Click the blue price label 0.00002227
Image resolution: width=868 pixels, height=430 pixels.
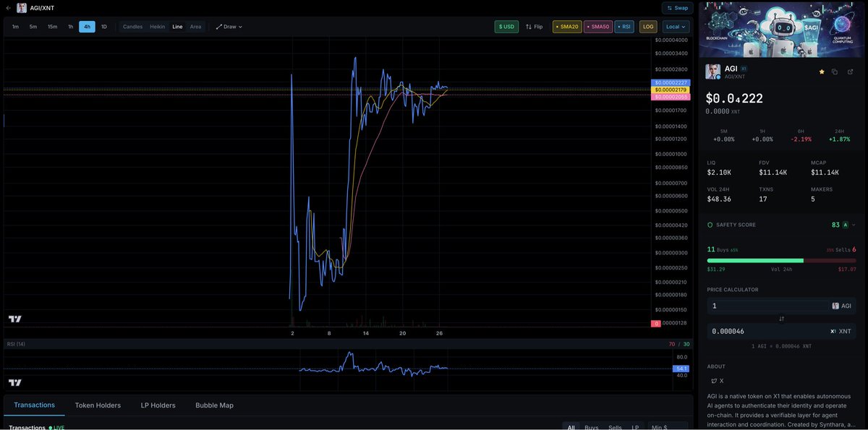pyautogui.click(x=671, y=82)
